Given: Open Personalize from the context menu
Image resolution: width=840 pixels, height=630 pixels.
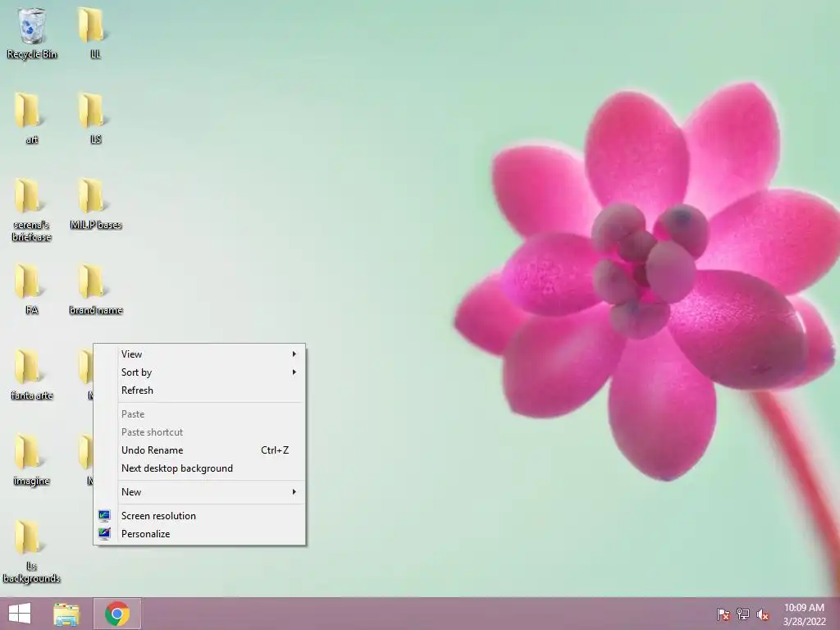Looking at the screenshot, I should coord(199,533).
